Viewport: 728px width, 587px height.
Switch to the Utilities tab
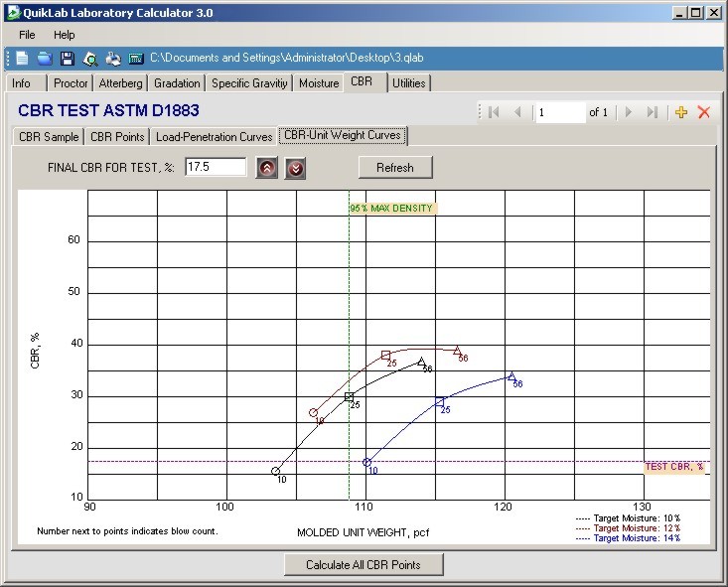point(408,83)
